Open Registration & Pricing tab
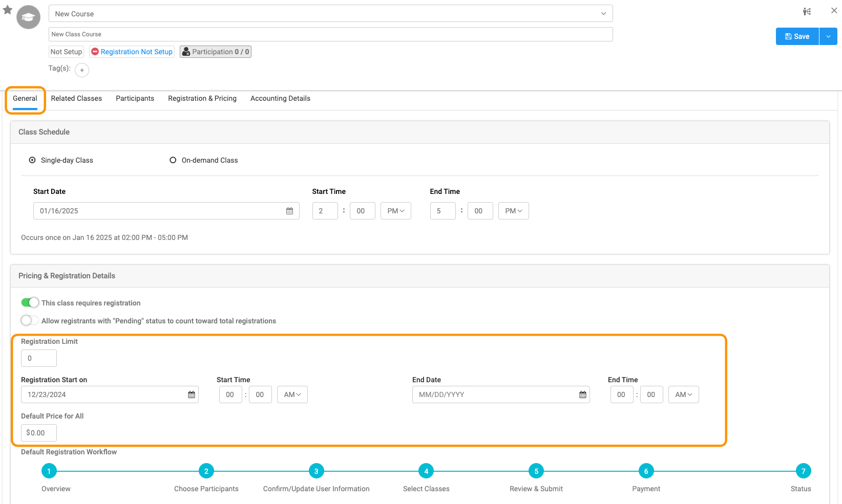Viewport: 842px width, 504px height. pyautogui.click(x=202, y=99)
